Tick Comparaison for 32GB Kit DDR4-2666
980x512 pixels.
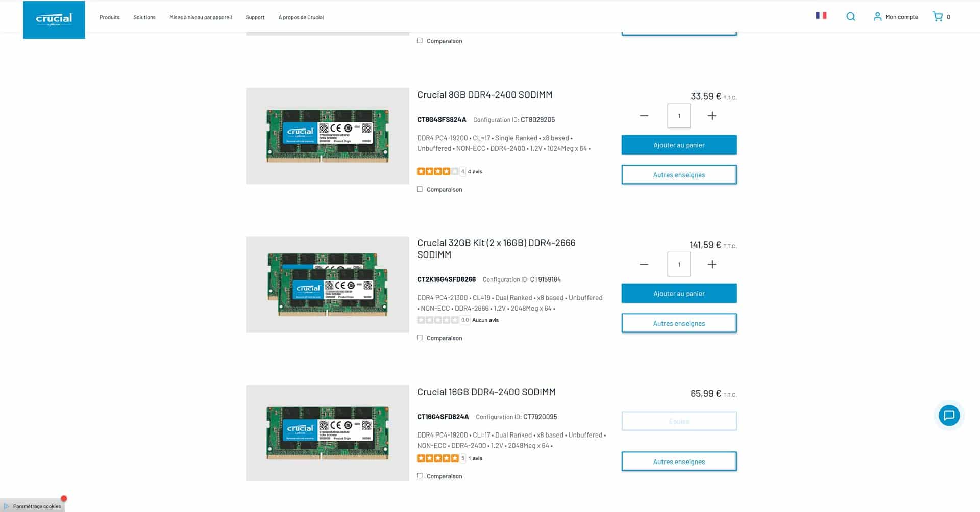pos(420,338)
